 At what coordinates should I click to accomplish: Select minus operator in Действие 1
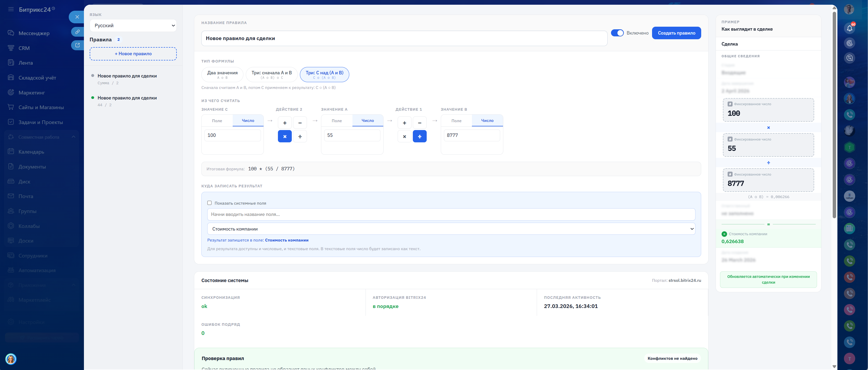[x=419, y=123]
